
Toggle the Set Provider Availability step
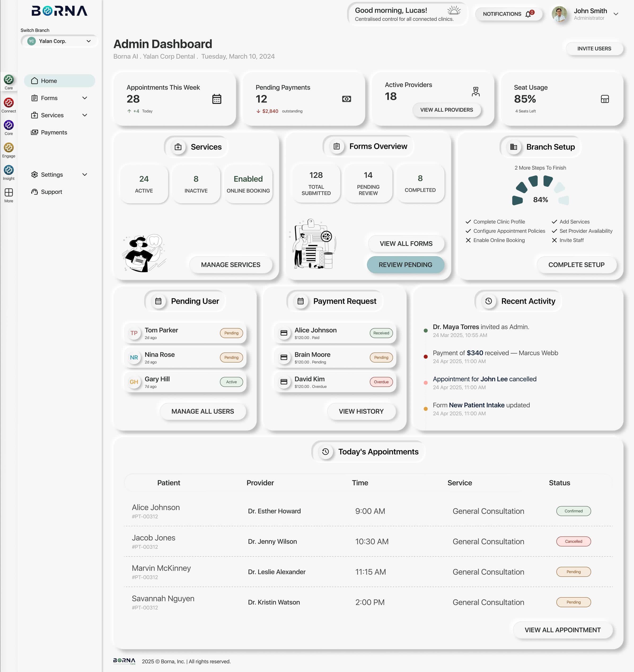(x=582, y=231)
